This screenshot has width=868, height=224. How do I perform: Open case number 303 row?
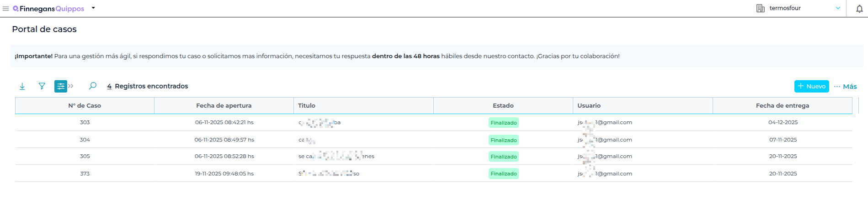pyautogui.click(x=85, y=122)
